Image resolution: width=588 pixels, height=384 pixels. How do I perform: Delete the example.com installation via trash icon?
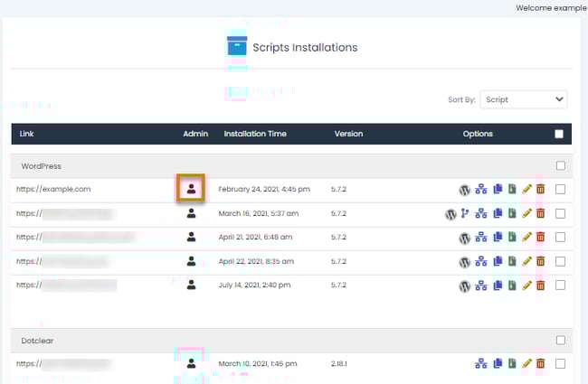click(x=541, y=190)
